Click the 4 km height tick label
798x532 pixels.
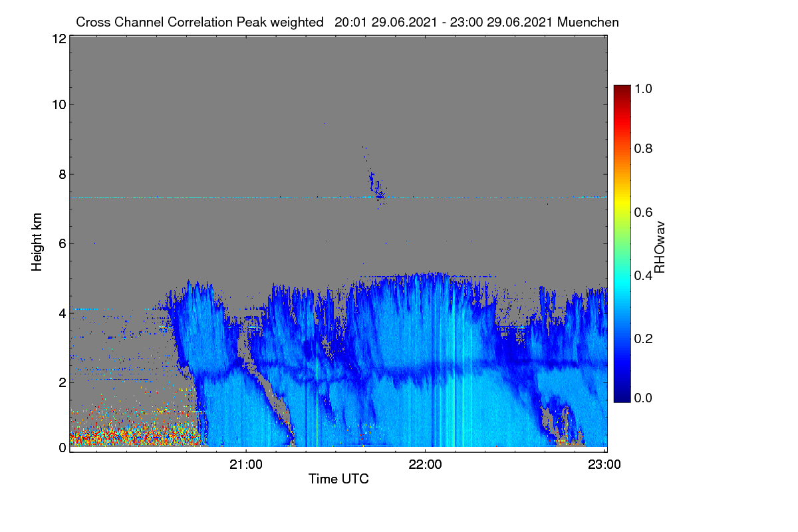pos(62,313)
